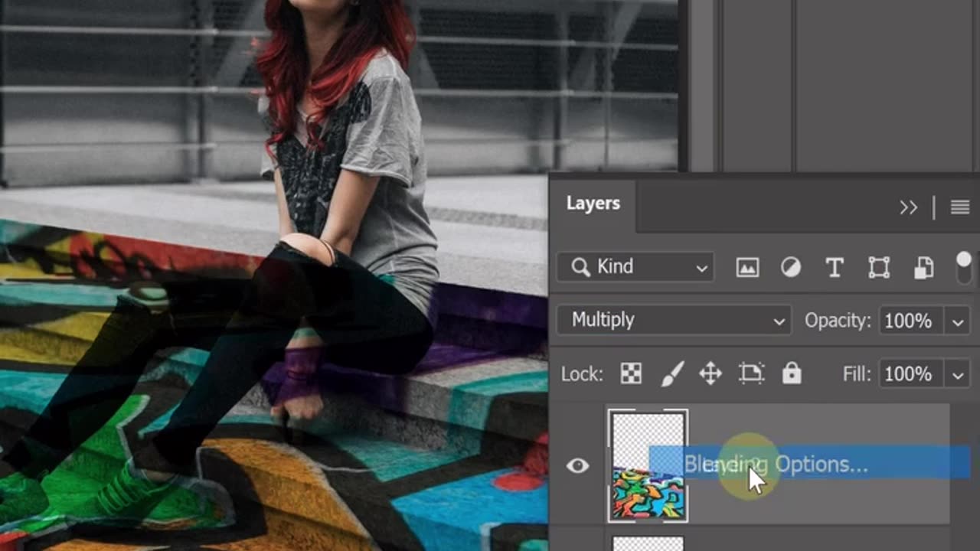This screenshot has height=551, width=980.
Task: Click the Fill label
Action: (857, 374)
